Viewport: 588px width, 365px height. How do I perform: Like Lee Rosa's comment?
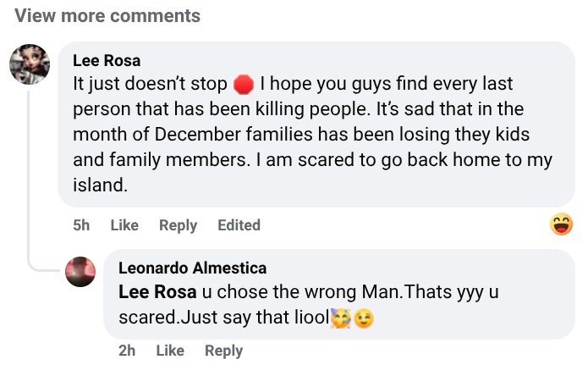[124, 225]
